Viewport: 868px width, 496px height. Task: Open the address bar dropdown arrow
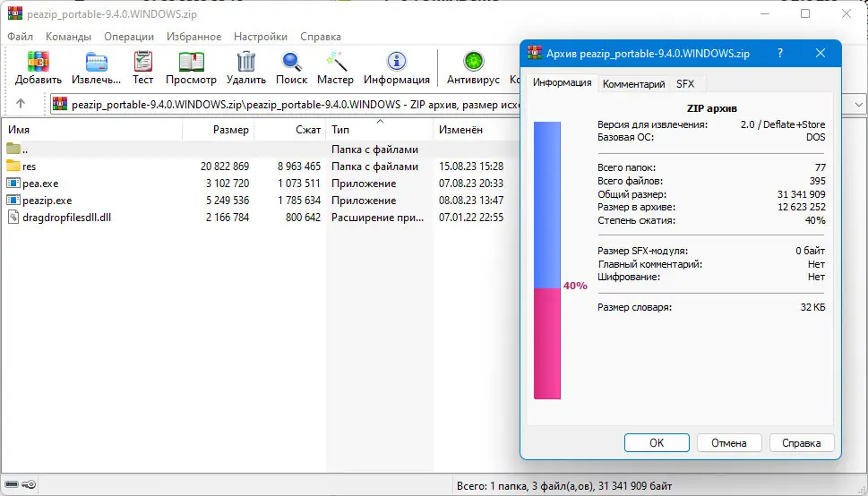tap(858, 104)
